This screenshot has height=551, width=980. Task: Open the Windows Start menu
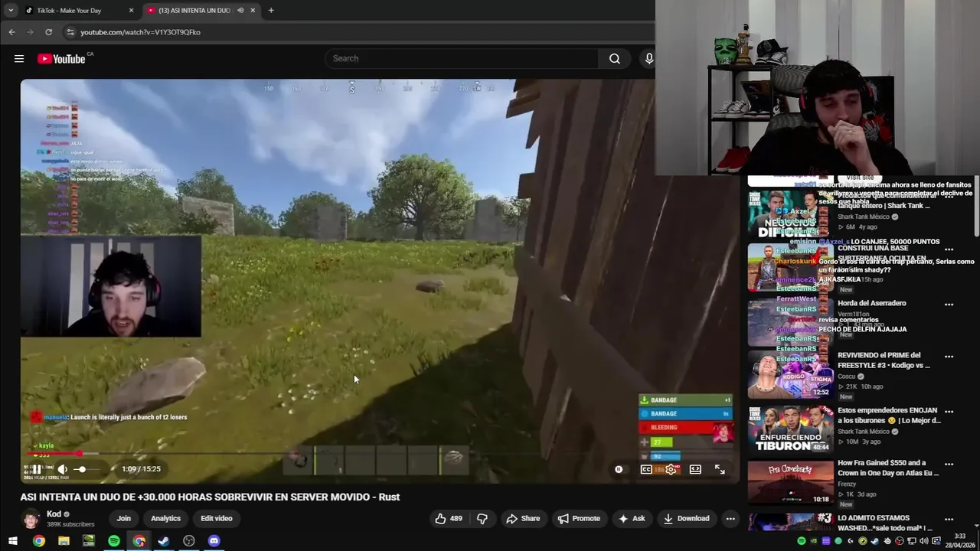[x=13, y=541]
